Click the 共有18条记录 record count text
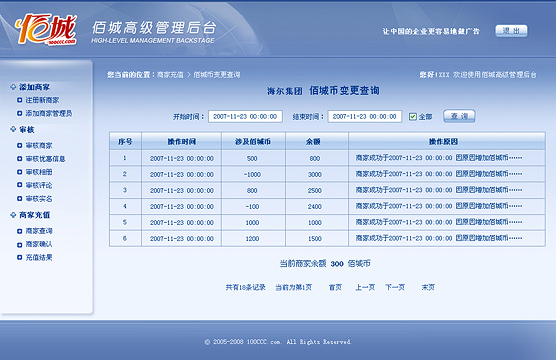 coord(245,287)
